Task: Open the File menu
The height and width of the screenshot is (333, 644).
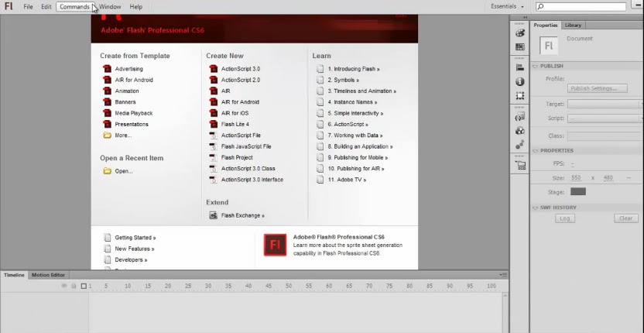Action: [28, 6]
